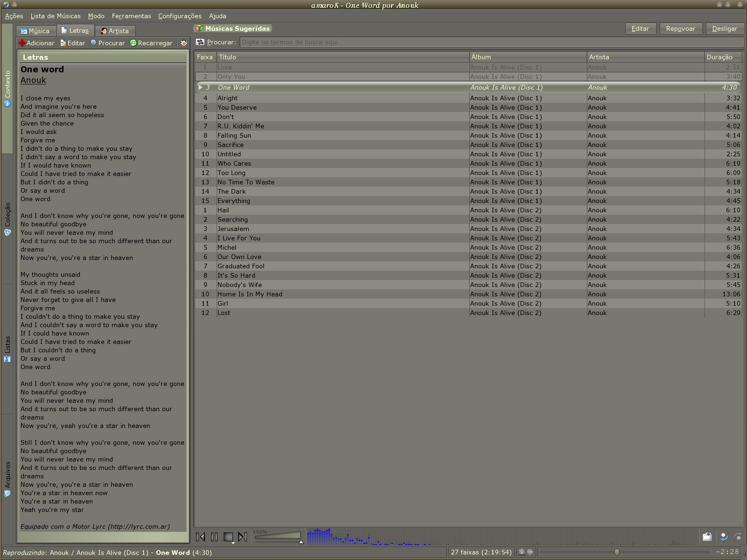The width and height of the screenshot is (747, 560).
Task: Stop playback
Action: point(228,537)
